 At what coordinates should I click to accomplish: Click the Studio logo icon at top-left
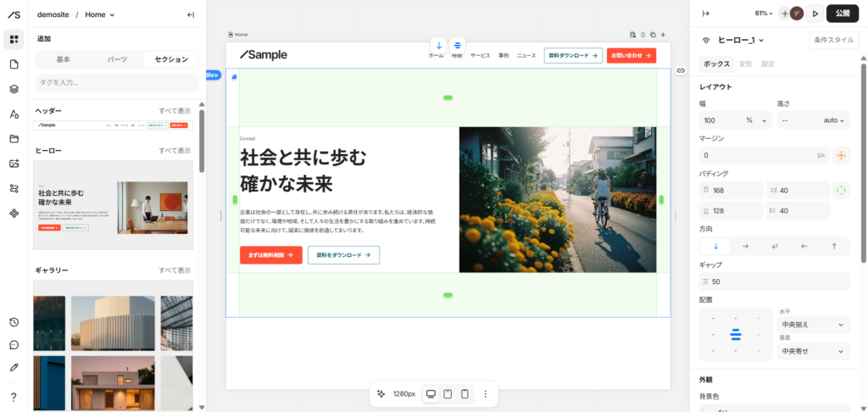pyautogui.click(x=14, y=15)
